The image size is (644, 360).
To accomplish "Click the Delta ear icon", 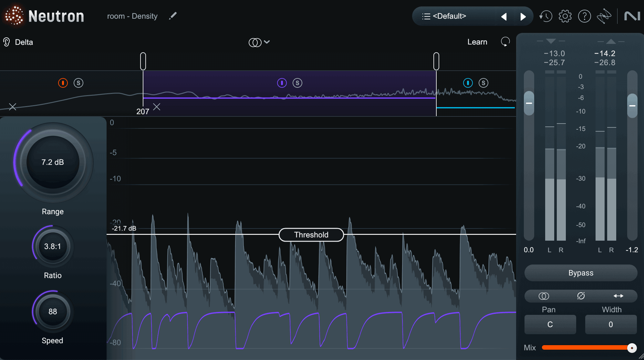I will tap(6, 42).
